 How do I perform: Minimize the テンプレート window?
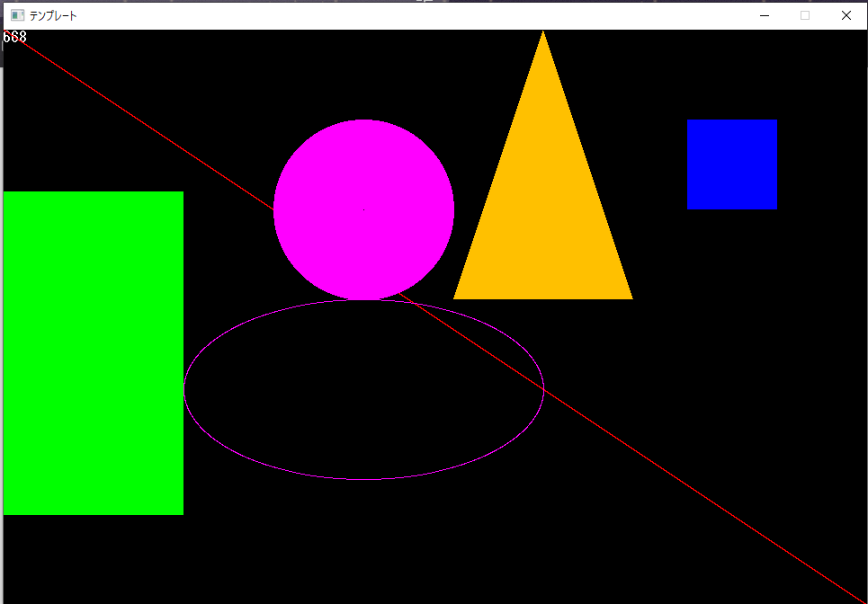tap(764, 15)
